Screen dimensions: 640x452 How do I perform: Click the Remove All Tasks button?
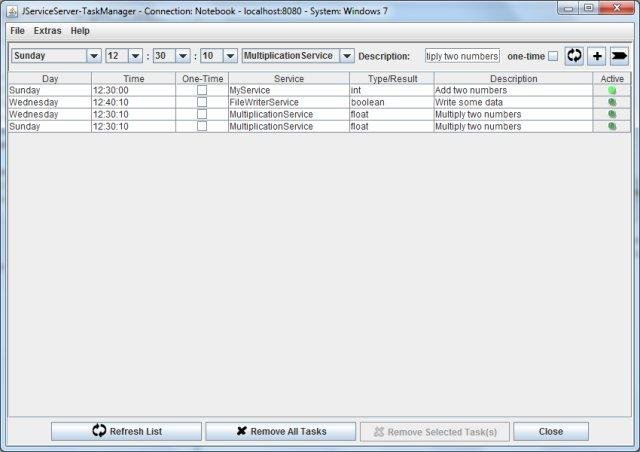click(x=281, y=431)
